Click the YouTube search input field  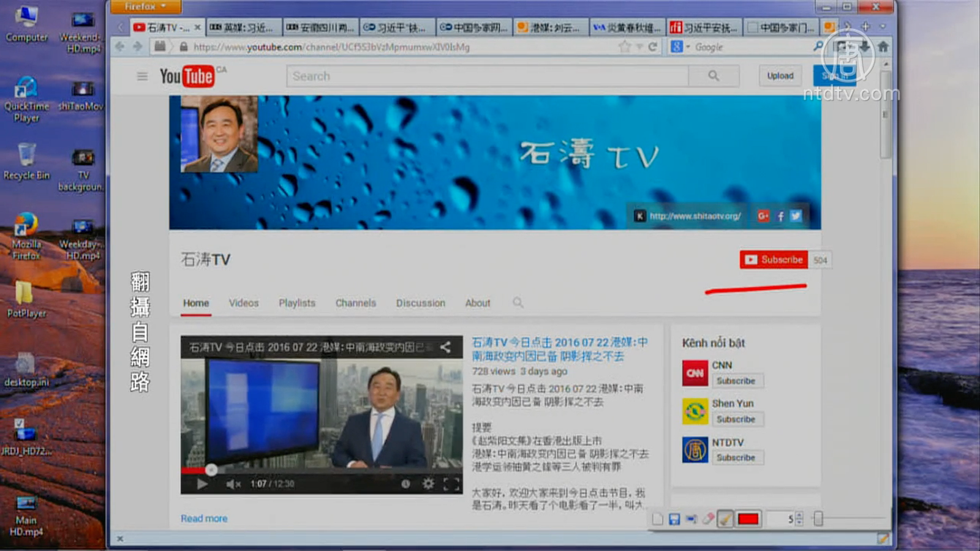487,76
